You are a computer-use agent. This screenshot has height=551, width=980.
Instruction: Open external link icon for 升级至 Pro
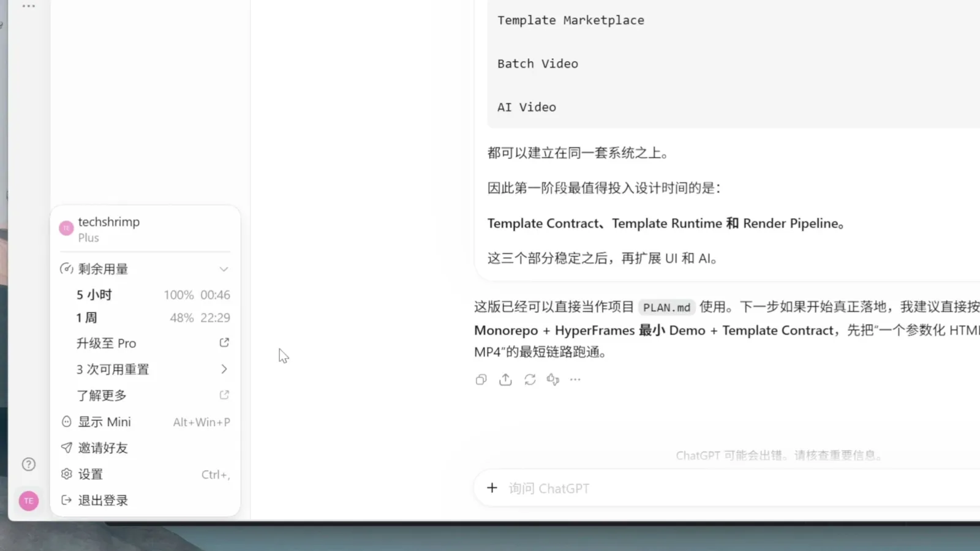coord(224,343)
